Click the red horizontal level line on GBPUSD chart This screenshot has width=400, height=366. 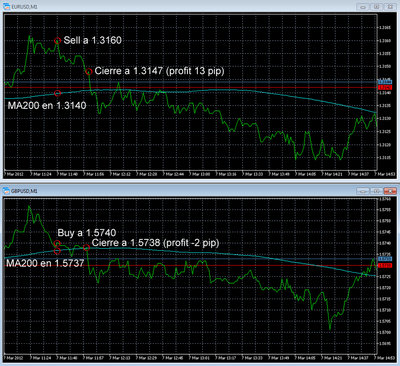coord(191,266)
